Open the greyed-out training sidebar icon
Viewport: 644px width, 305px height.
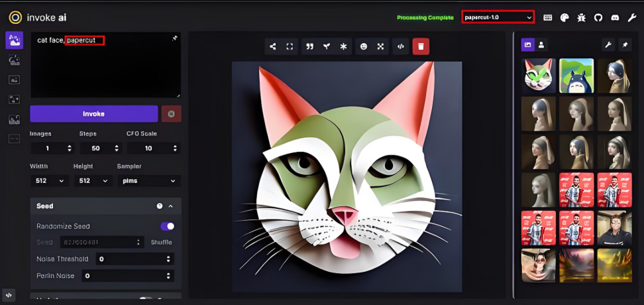tap(14, 139)
